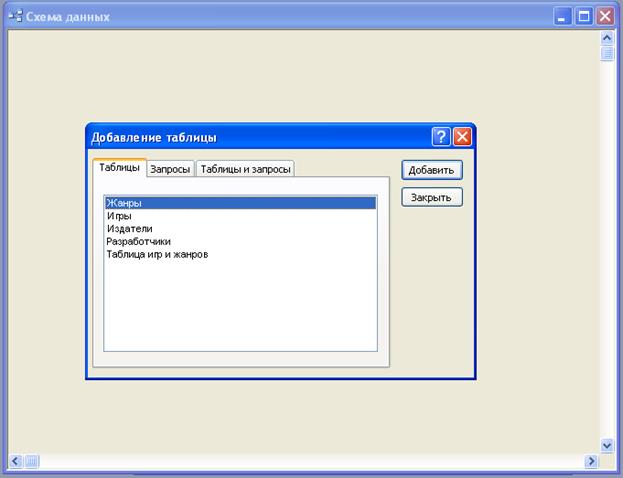Choose the Издатели table entry
This screenshot has height=478, width=623.
tap(129, 228)
